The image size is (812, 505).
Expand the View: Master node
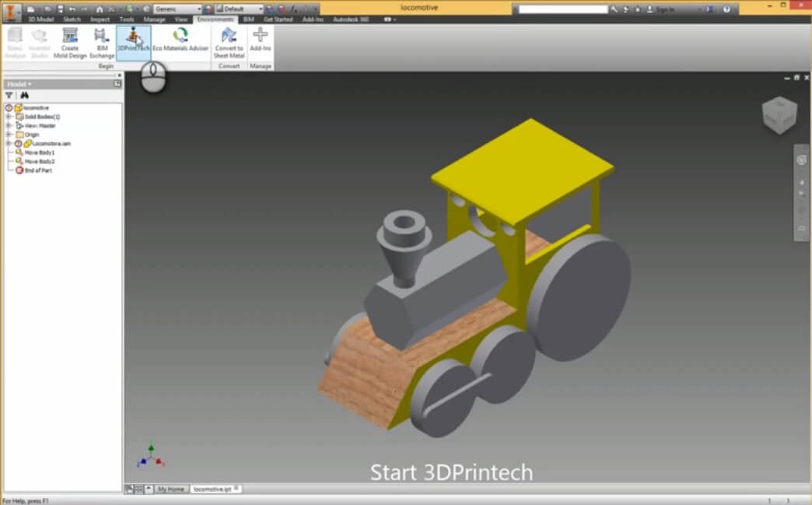pos(9,125)
